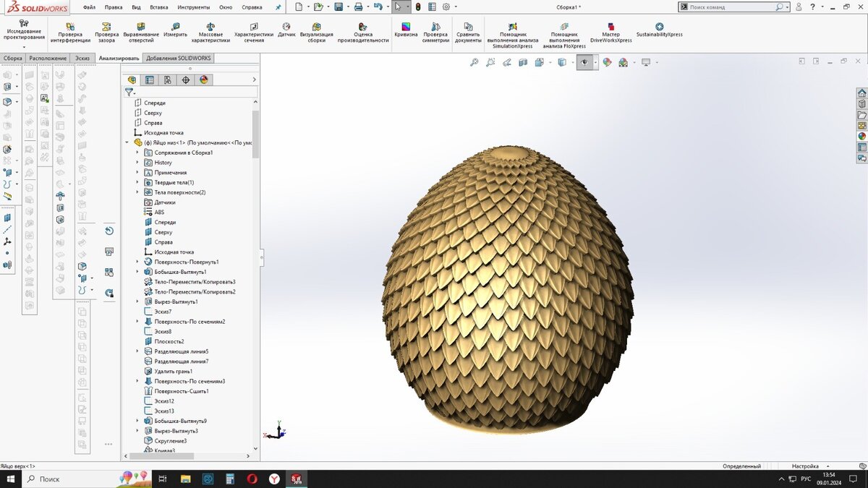Switch to the Расположение tab
868x488 pixels.
click(x=48, y=58)
